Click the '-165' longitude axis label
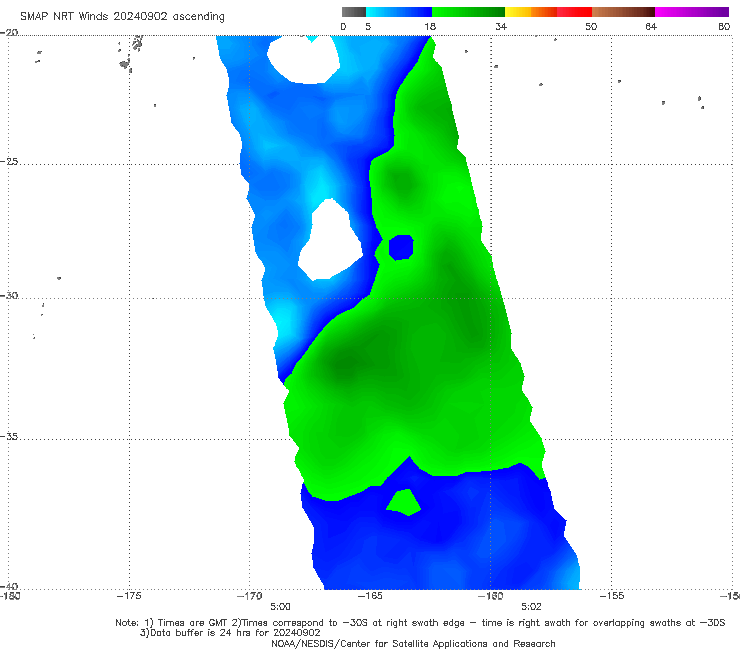This screenshot has height=650, width=740. tap(370, 595)
